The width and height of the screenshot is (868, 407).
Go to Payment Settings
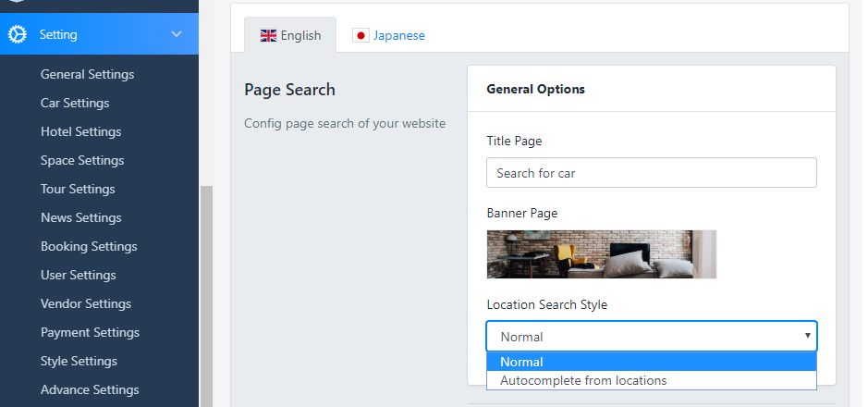tap(90, 332)
